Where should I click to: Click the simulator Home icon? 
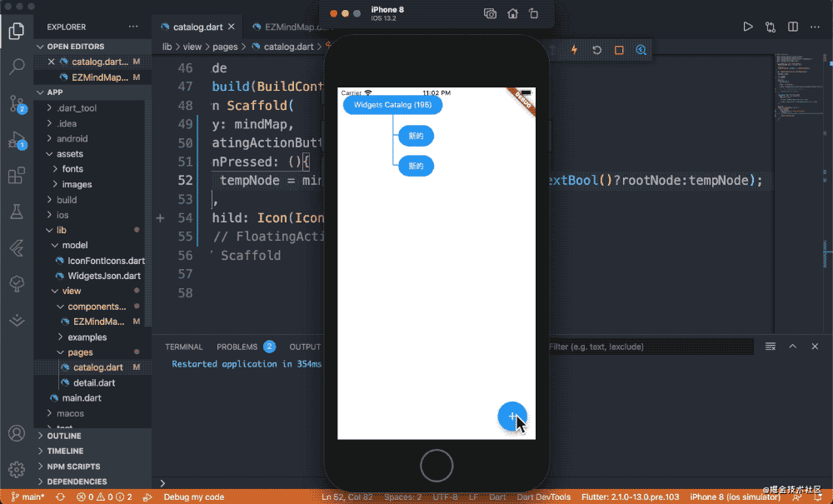[512, 14]
